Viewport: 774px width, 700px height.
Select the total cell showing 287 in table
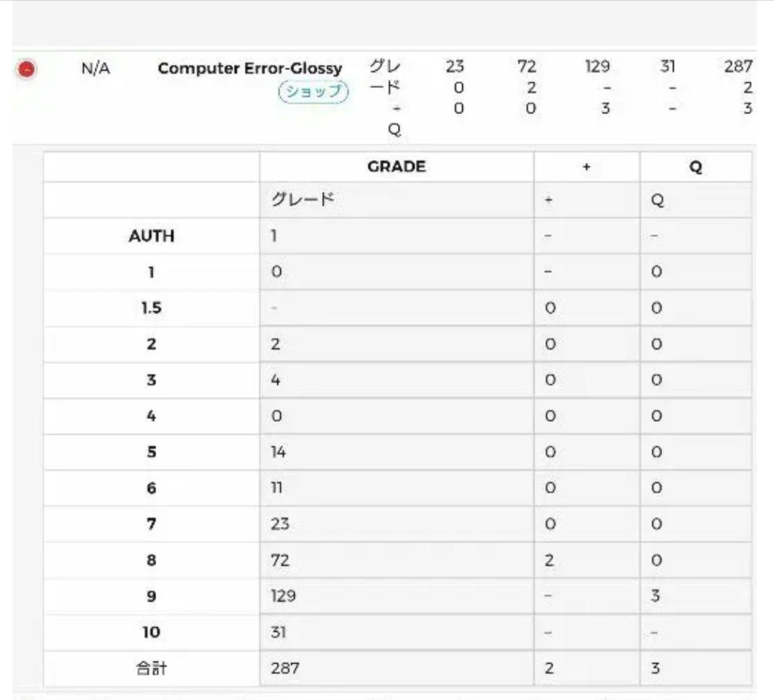coord(396,669)
